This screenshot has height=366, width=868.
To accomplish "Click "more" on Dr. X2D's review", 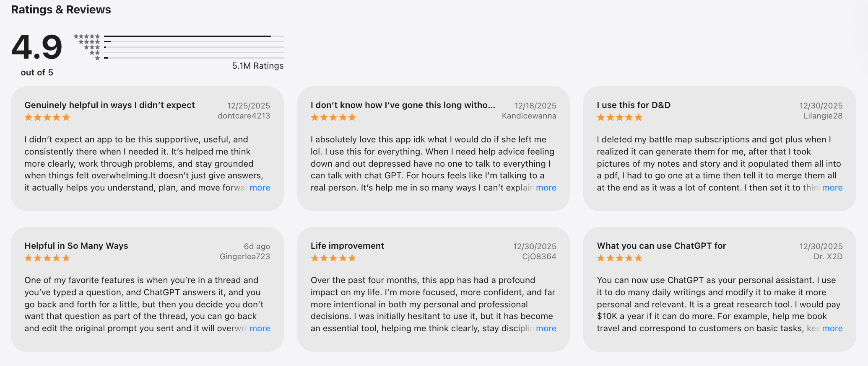I will pos(832,328).
